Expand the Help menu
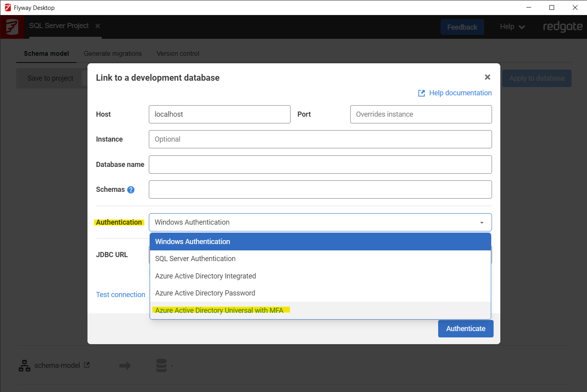The height and width of the screenshot is (392, 587). [512, 27]
